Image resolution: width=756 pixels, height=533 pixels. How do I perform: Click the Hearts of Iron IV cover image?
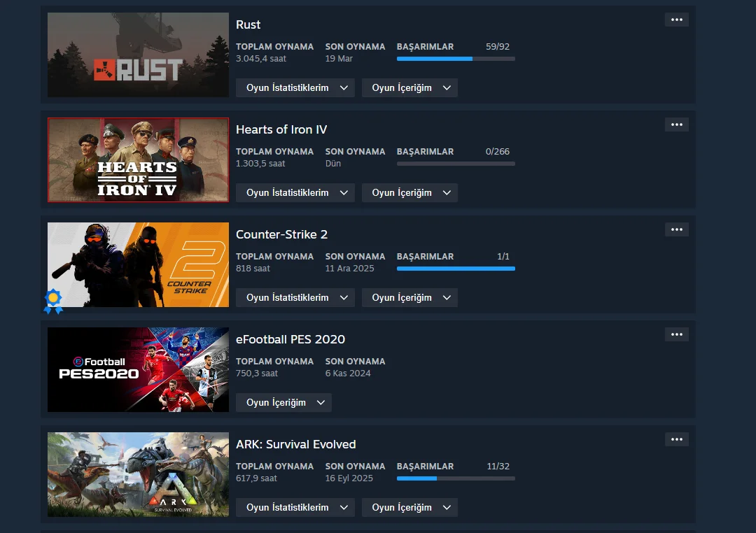pos(138,160)
